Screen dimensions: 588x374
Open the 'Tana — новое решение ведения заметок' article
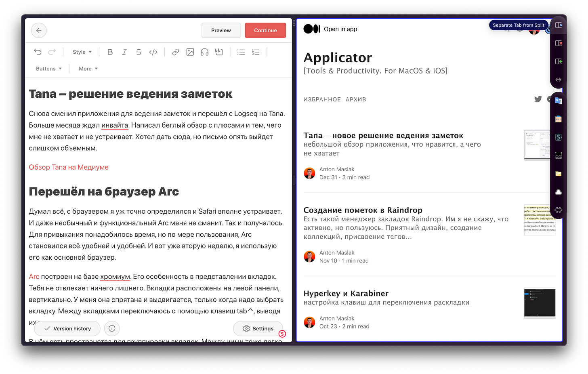tap(383, 136)
